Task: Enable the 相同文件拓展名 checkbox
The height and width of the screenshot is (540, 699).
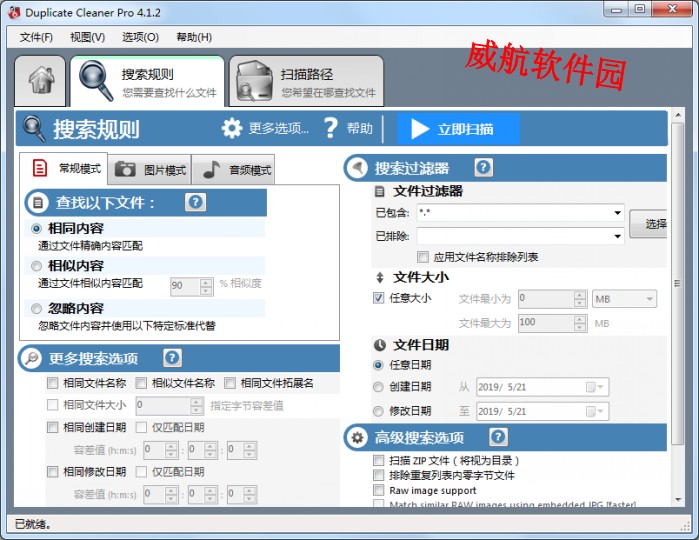Action: click(230, 383)
